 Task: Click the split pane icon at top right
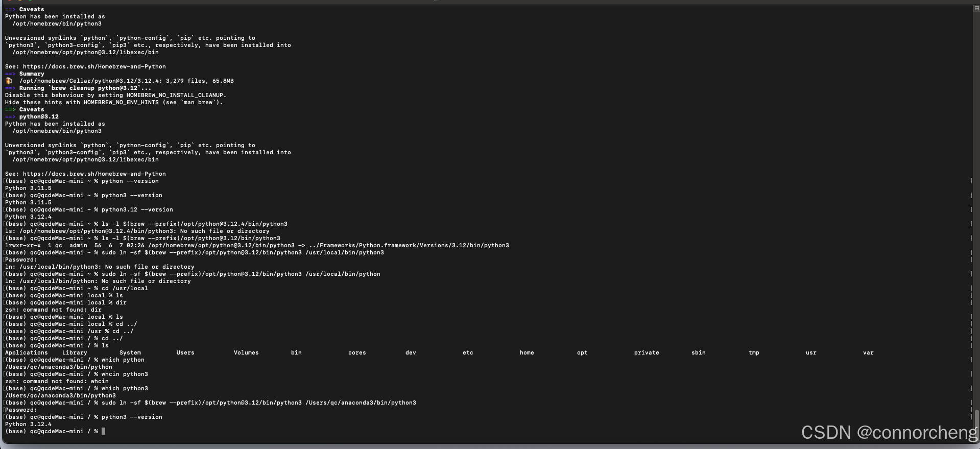(x=976, y=8)
